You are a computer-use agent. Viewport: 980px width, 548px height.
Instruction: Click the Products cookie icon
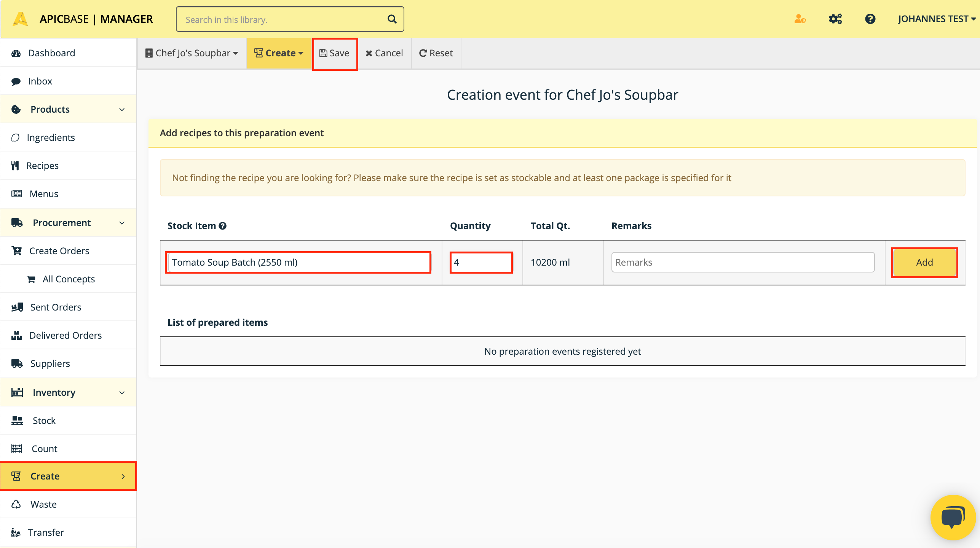pos(16,110)
